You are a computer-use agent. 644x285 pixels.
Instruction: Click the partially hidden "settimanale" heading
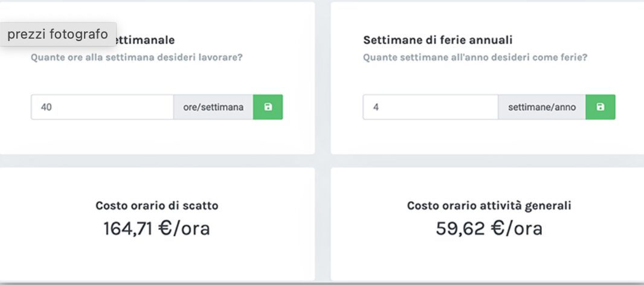coord(145,40)
